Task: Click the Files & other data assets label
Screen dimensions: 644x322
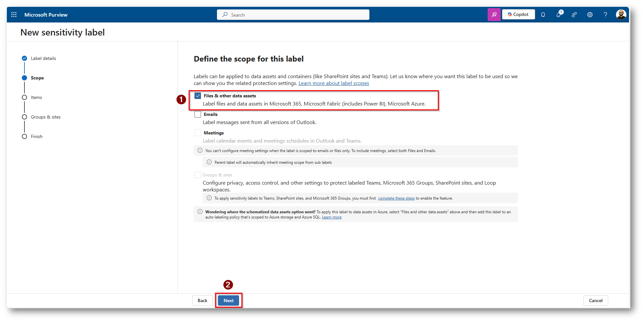Action: click(230, 96)
